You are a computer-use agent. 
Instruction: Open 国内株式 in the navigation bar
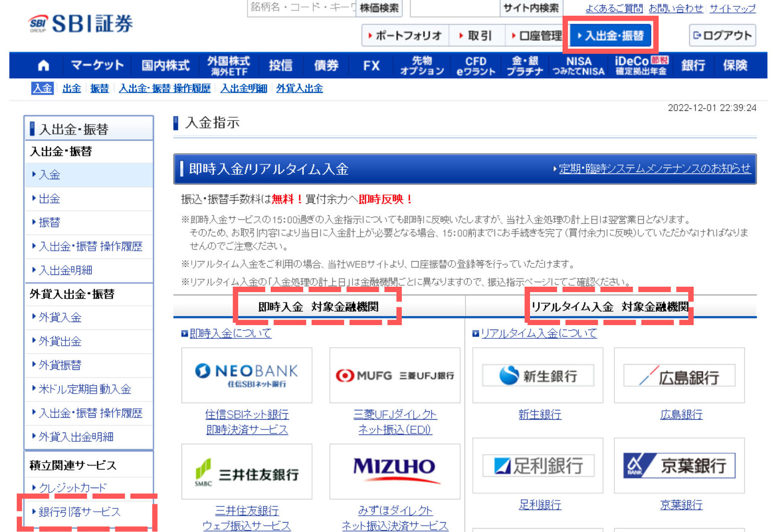pyautogui.click(x=166, y=65)
